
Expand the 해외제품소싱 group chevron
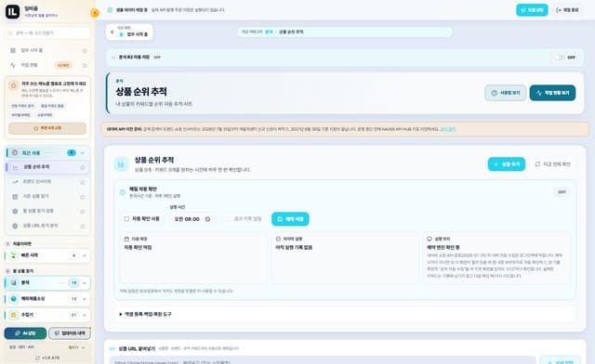tap(85, 299)
